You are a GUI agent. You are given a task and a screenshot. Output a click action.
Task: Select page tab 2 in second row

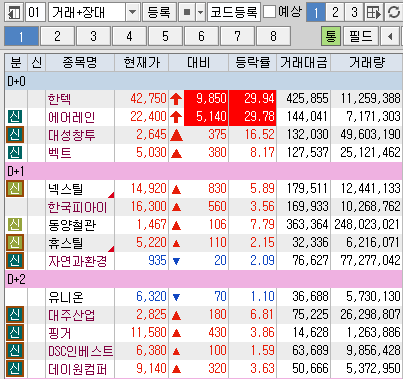pos(57,36)
